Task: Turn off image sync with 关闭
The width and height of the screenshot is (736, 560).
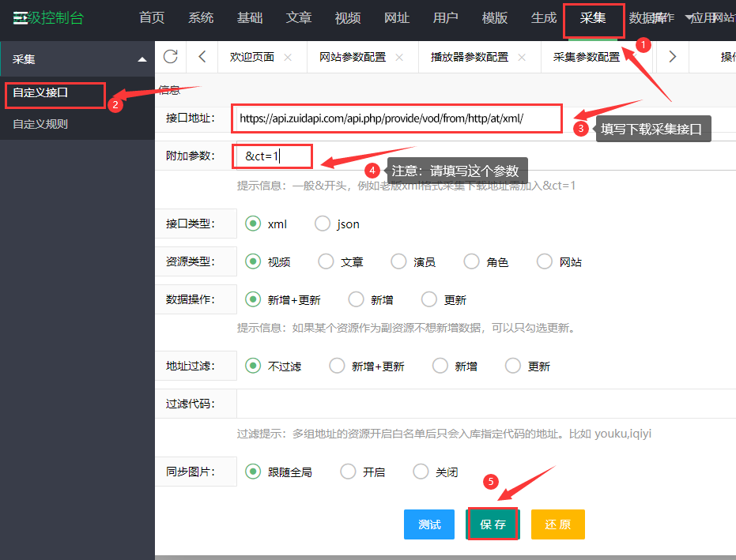Action: pyautogui.click(x=421, y=472)
